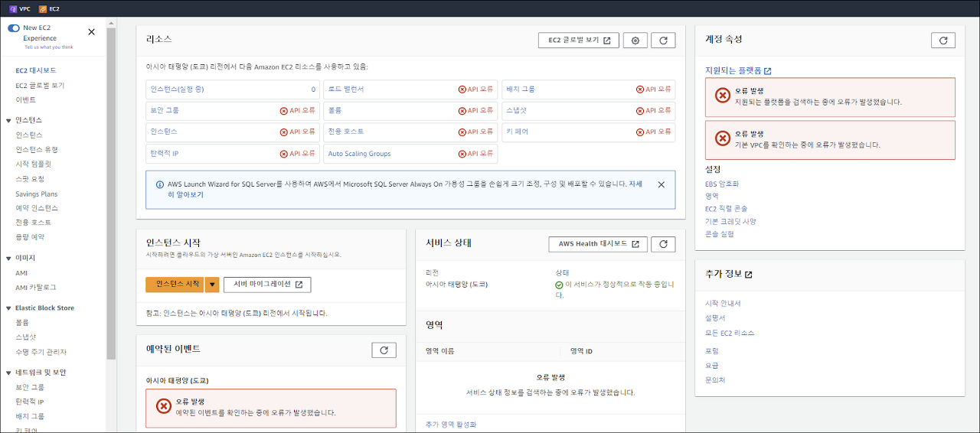The height and width of the screenshot is (433, 980).
Task: Open 예약 인스턴스 in sidebar
Action: (37, 208)
